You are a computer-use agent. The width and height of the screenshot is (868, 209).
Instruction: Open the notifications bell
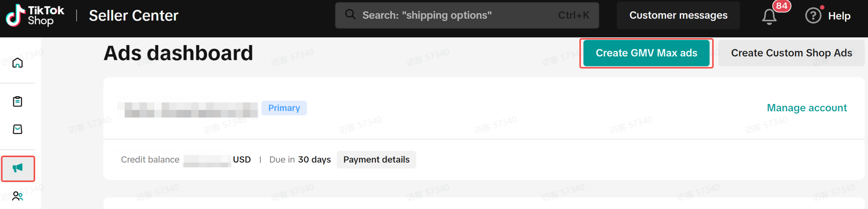click(x=769, y=16)
